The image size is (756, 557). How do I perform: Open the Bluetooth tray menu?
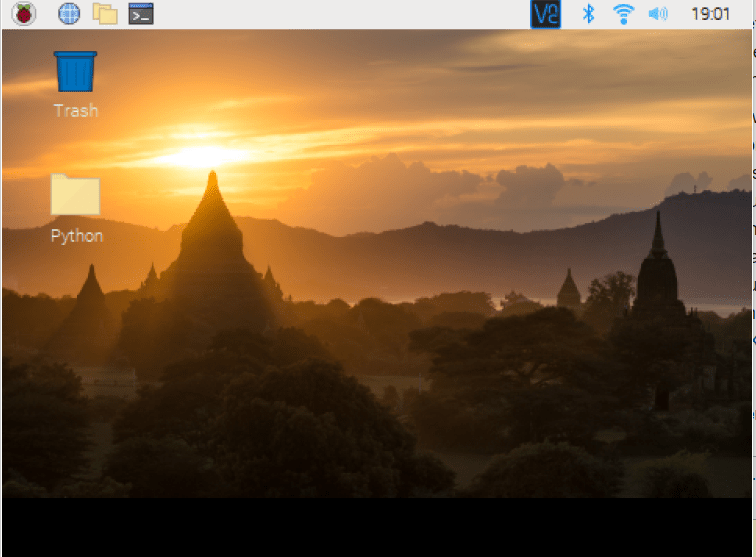click(x=589, y=14)
